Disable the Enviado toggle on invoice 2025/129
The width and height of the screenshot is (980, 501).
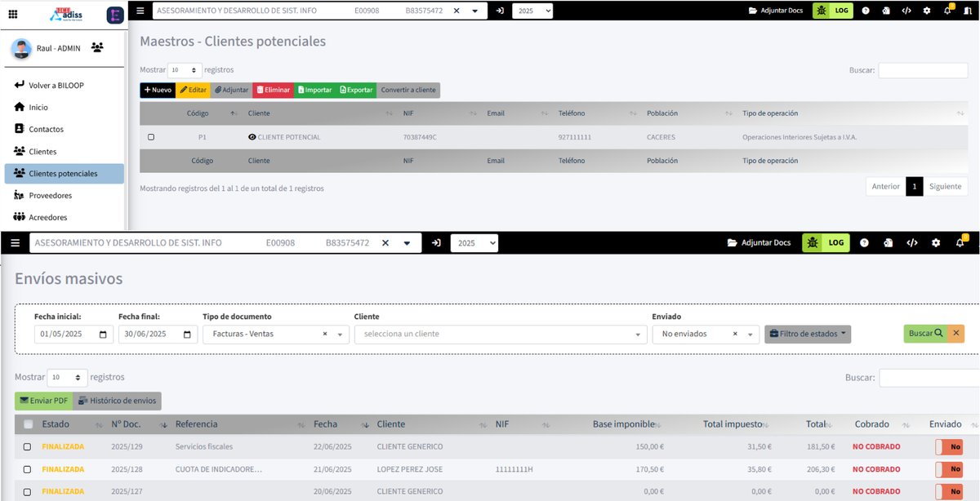coord(951,446)
